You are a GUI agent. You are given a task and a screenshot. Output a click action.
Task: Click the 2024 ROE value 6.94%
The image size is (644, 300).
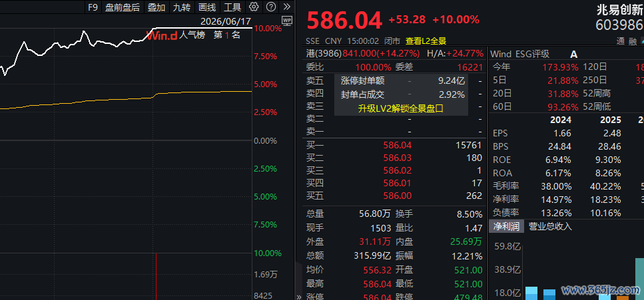pyautogui.click(x=559, y=160)
